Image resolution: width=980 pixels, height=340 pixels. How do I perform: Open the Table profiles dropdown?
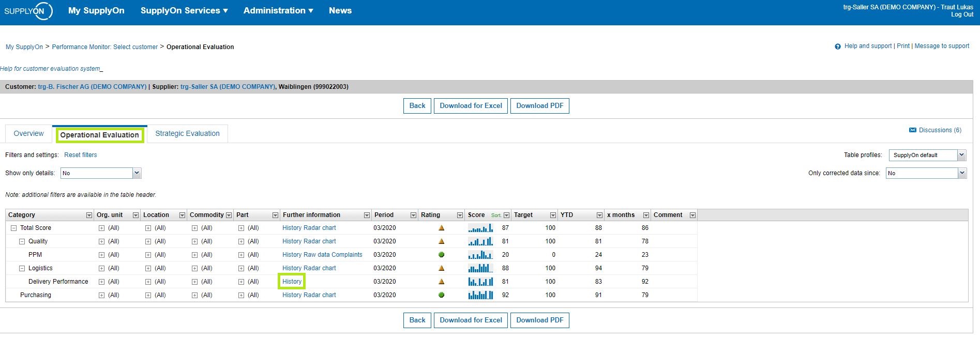(927, 155)
